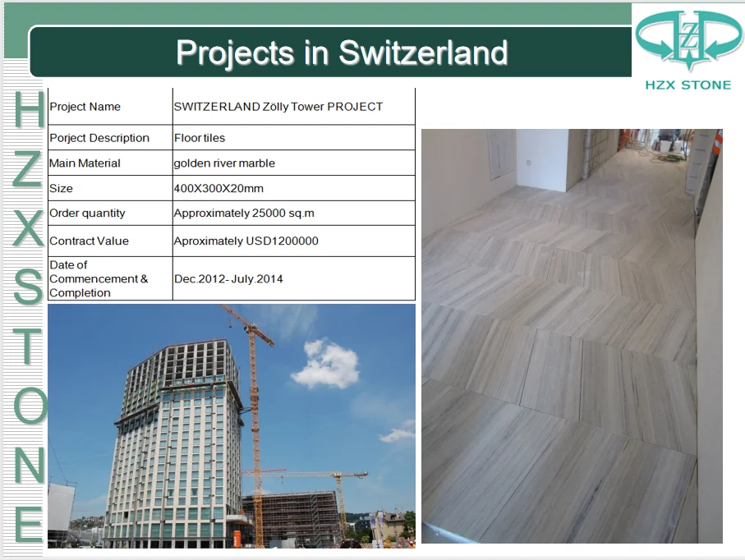Select the 'golden river marble' cell
The height and width of the screenshot is (560, 745).
(x=294, y=163)
